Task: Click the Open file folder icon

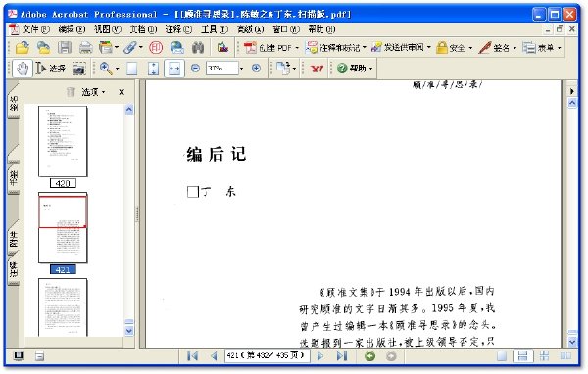Action: click(x=23, y=48)
